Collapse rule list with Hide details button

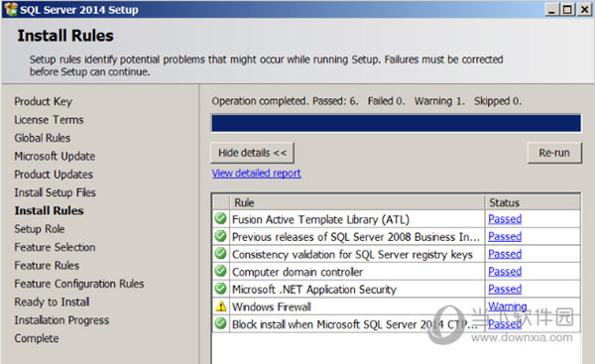click(252, 153)
